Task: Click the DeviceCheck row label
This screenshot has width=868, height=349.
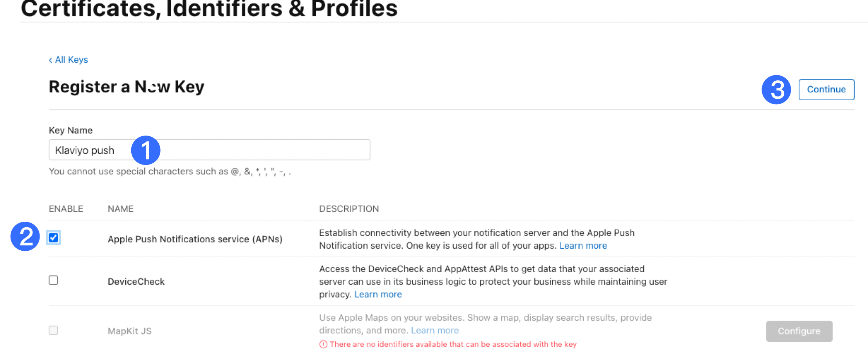Action: click(x=136, y=281)
